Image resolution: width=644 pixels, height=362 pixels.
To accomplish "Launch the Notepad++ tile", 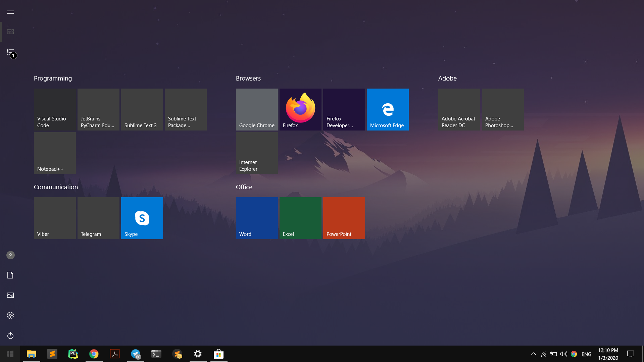I will pyautogui.click(x=55, y=153).
